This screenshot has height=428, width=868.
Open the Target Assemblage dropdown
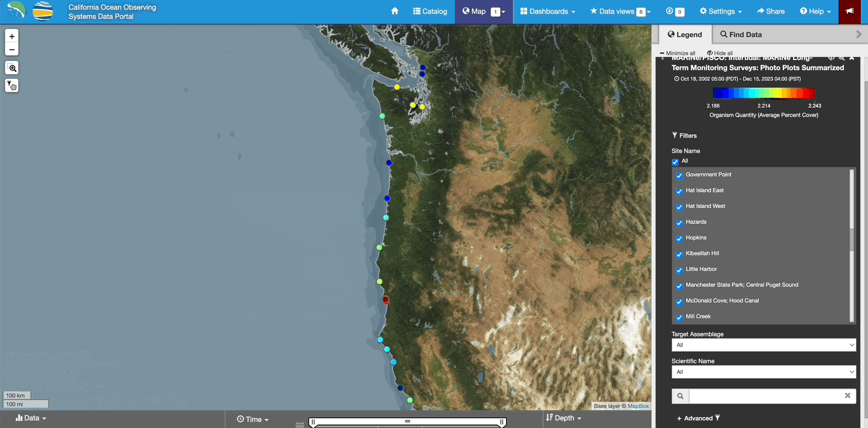(x=763, y=345)
